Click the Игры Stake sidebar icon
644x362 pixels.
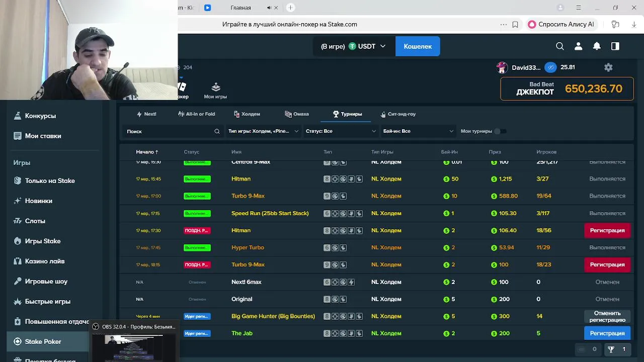coord(18,241)
